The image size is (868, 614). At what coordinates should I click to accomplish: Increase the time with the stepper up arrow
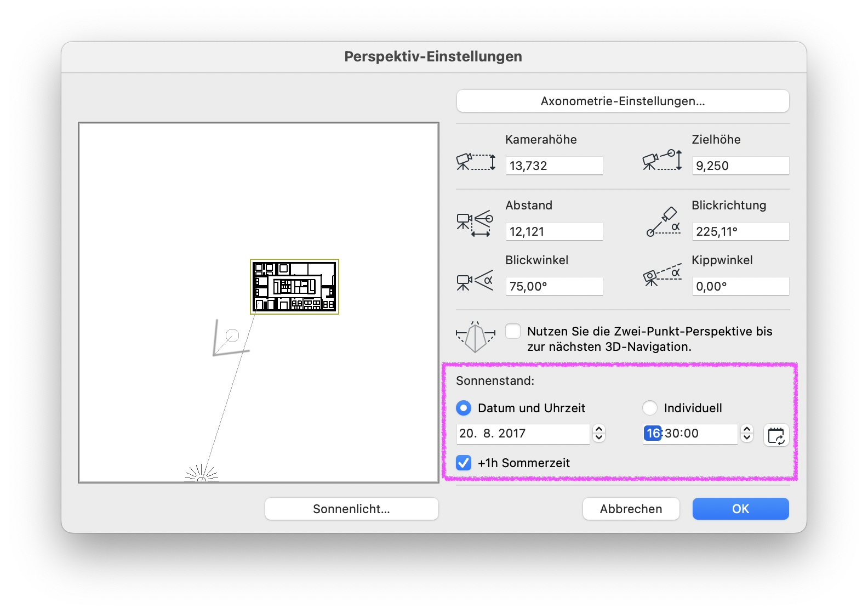pyautogui.click(x=747, y=429)
